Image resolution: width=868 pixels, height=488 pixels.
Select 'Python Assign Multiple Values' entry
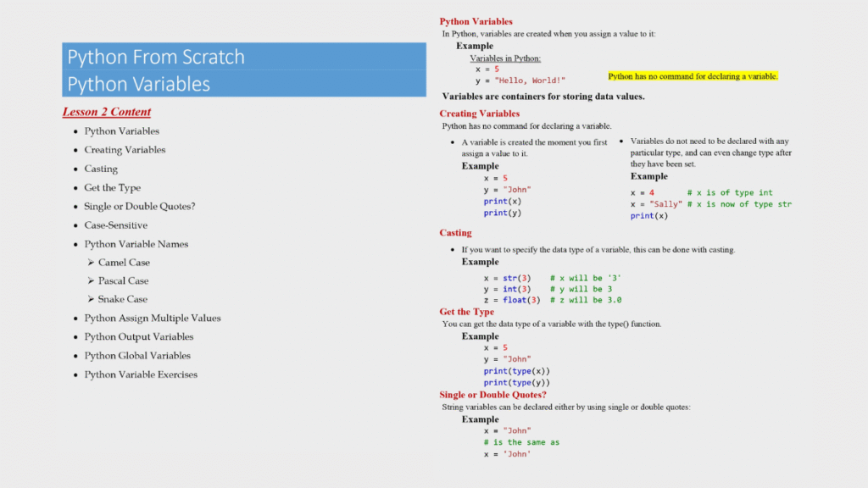point(153,318)
